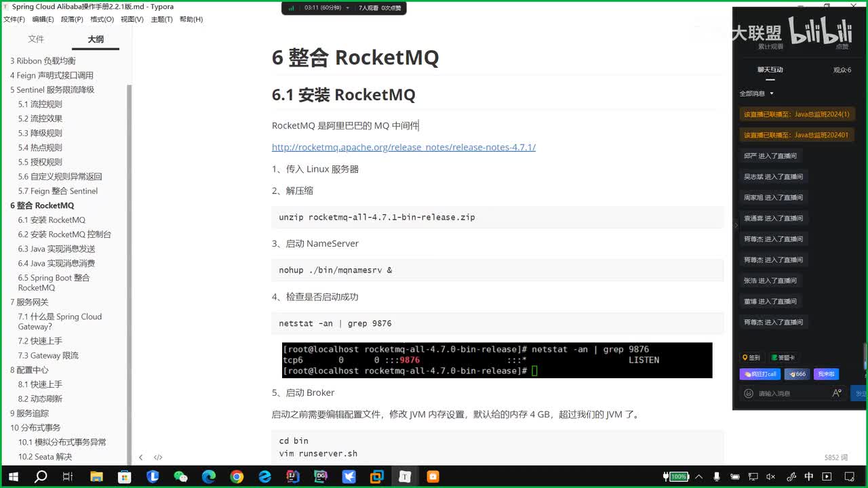Select the 大纲 outline tab
This screenshot has width=868, height=488.
(96, 39)
